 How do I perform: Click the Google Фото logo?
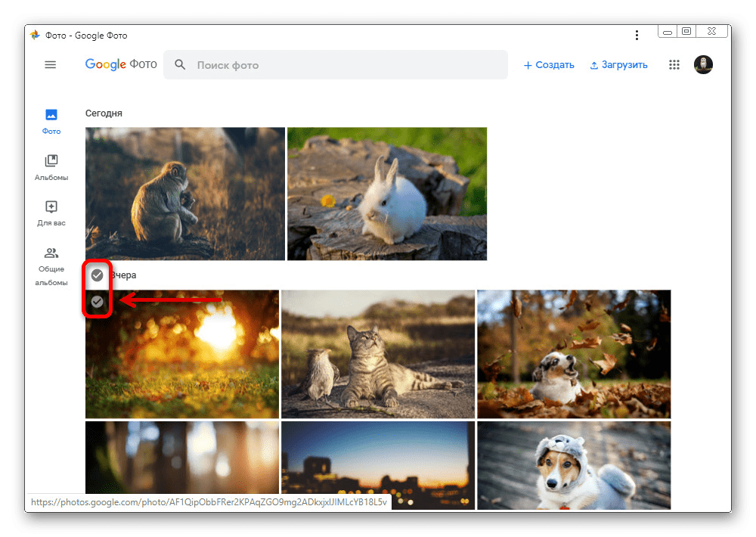(121, 65)
